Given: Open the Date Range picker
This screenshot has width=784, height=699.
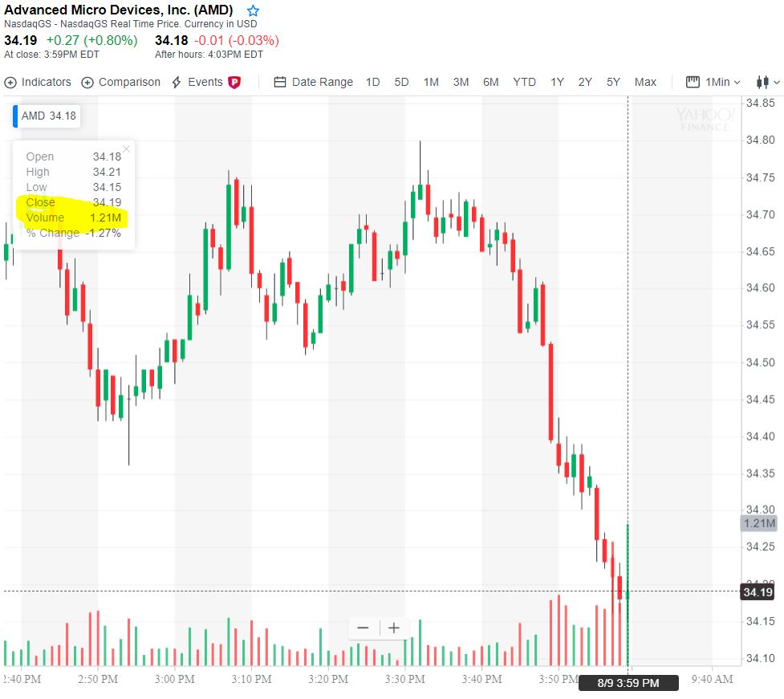Looking at the screenshot, I should (314, 82).
